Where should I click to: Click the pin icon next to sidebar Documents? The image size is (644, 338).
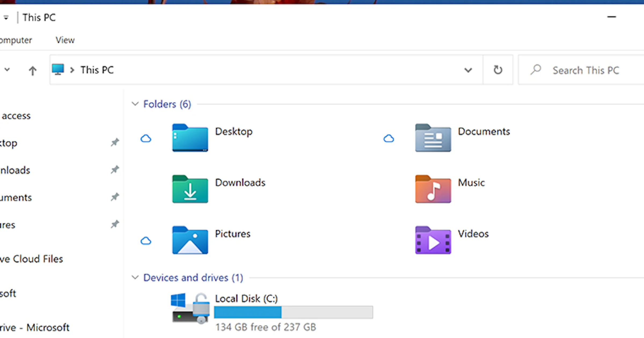pyautogui.click(x=115, y=197)
